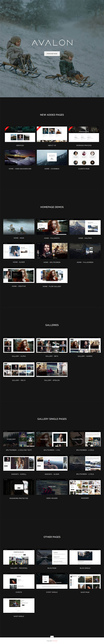This screenshot has width=104, height=644.
Task: Open the Working Process page thumbnail
Action: click(x=84, y=134)
